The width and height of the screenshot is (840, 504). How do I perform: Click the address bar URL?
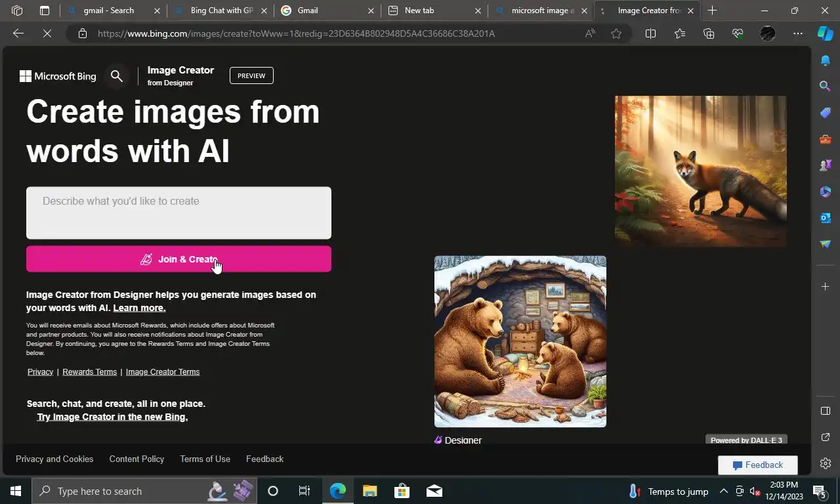pyautogui.click(x=296, y=33)
